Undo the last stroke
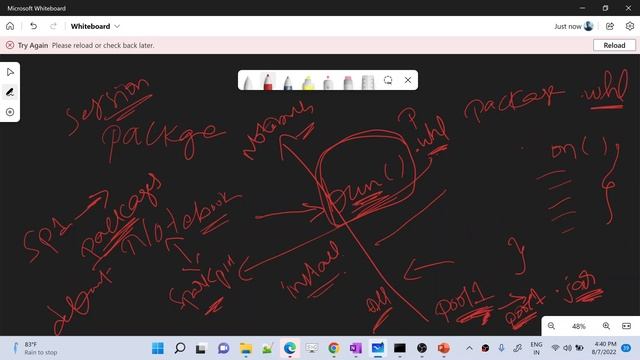The height and width of the screenshot is (360, 640). click(x=33, y=26)
